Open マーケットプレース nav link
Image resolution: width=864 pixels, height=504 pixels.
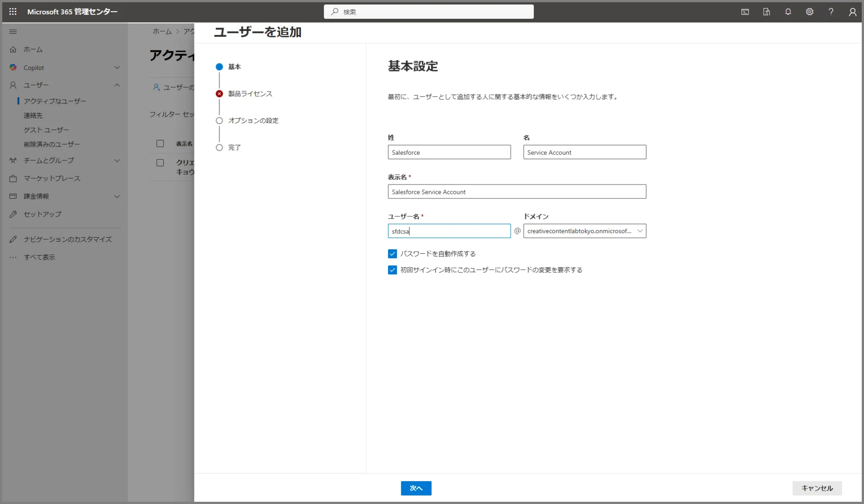coord(52,179)
